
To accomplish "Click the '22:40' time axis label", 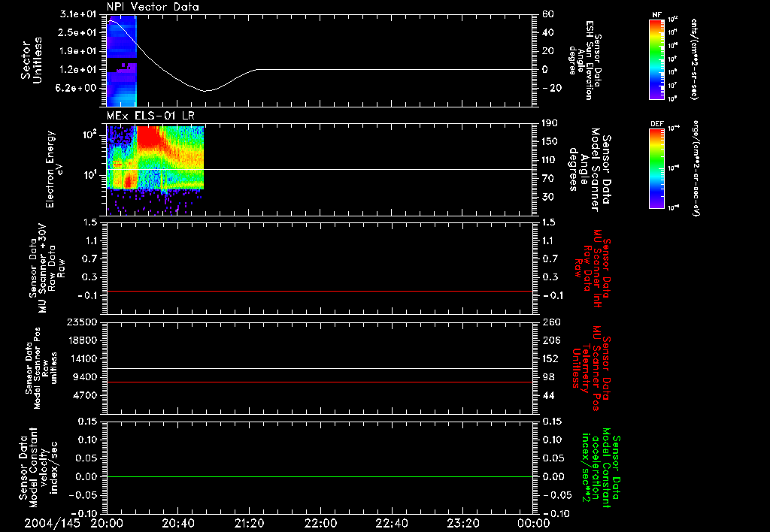I will click(391, 523).
